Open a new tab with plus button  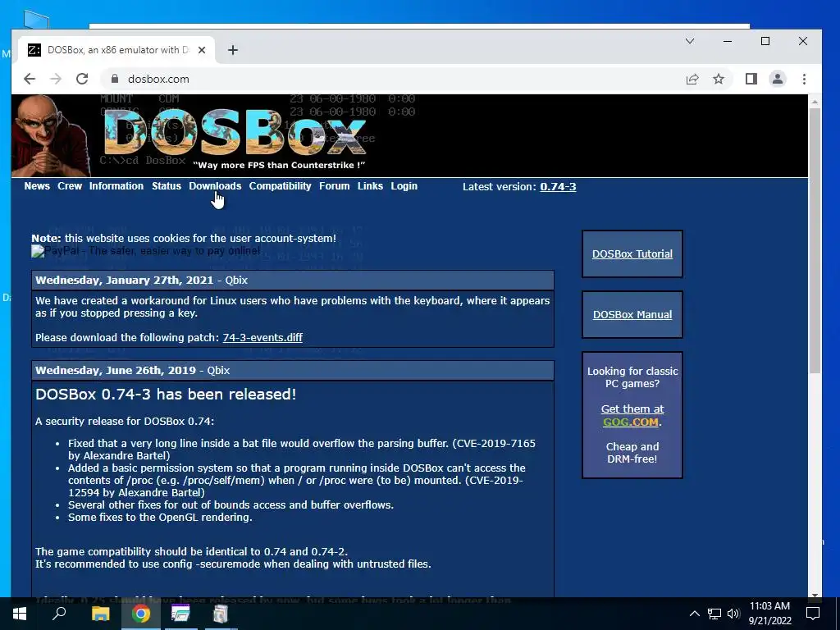pos(232,50)
